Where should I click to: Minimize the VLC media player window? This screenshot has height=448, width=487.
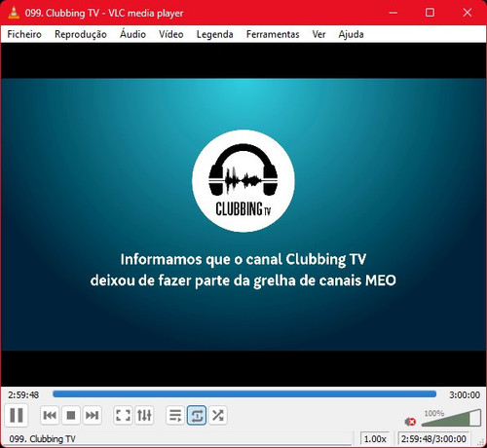[x=393, y=13]
